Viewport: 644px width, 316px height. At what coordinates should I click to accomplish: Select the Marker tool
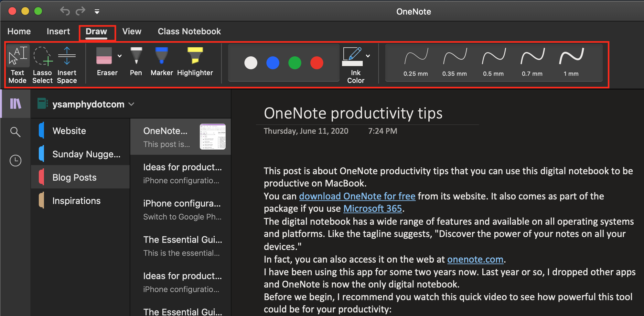[x=162, y=62]
